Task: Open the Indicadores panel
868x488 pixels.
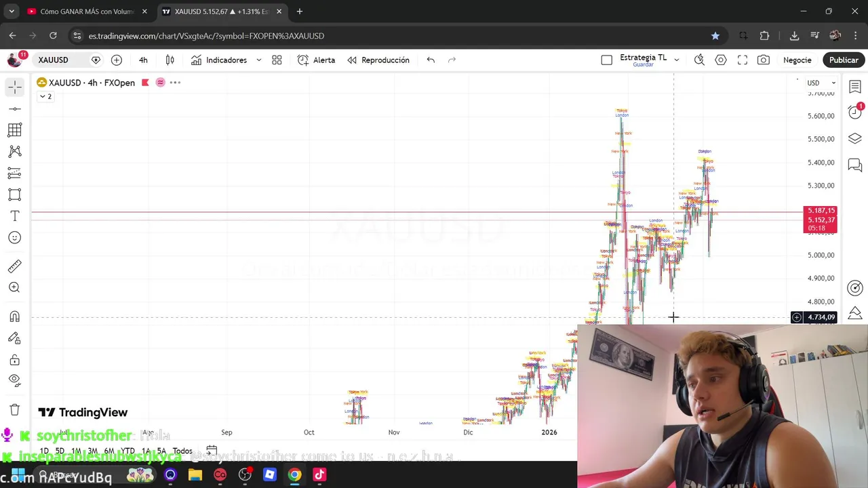Action: (218, 60)
